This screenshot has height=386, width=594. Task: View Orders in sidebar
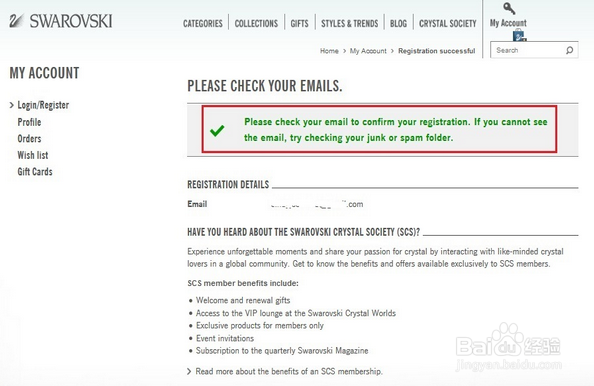coord(29,139)
